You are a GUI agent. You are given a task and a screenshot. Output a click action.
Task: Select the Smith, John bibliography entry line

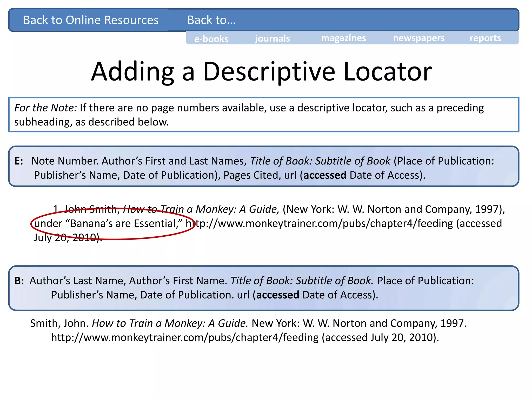click(x=248, y=323)
